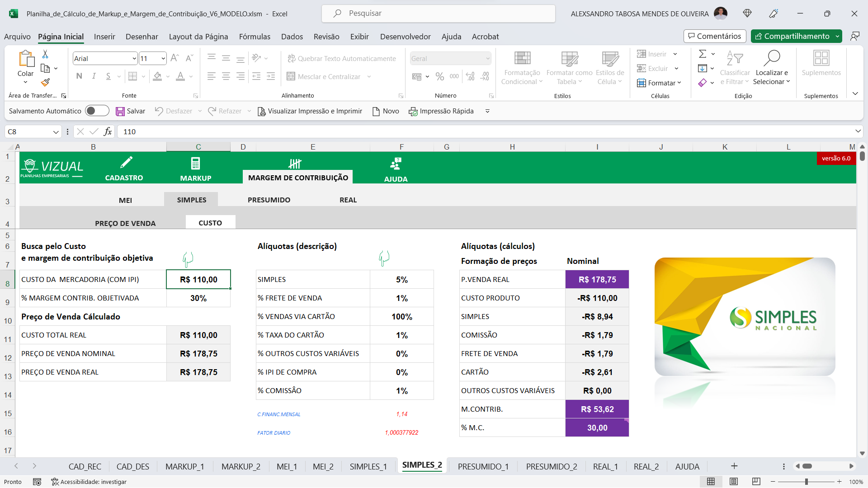Click the Desfazer undo arrow
The width and height of the screenshot is (868, 488).
(x=159, y=111)
